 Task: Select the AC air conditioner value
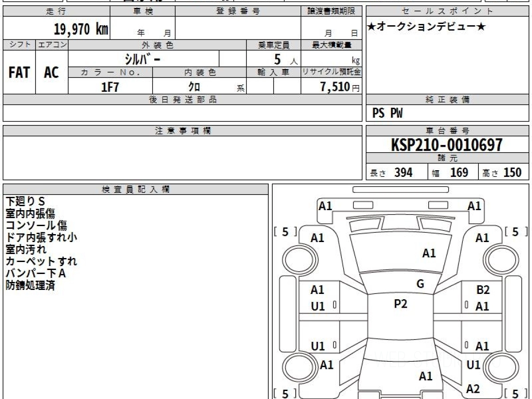tap(51, 73)
